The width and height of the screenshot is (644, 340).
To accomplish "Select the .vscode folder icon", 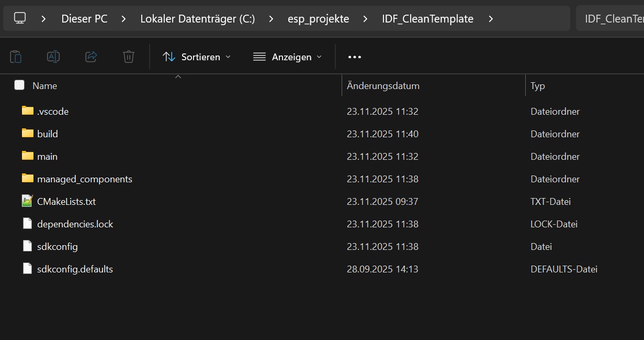I will click(28, 111).
